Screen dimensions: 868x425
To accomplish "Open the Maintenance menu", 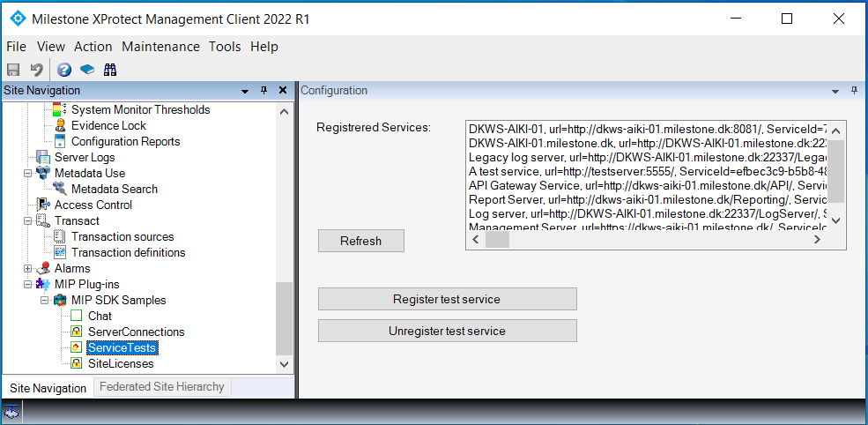I will click(x=160, y=47).
